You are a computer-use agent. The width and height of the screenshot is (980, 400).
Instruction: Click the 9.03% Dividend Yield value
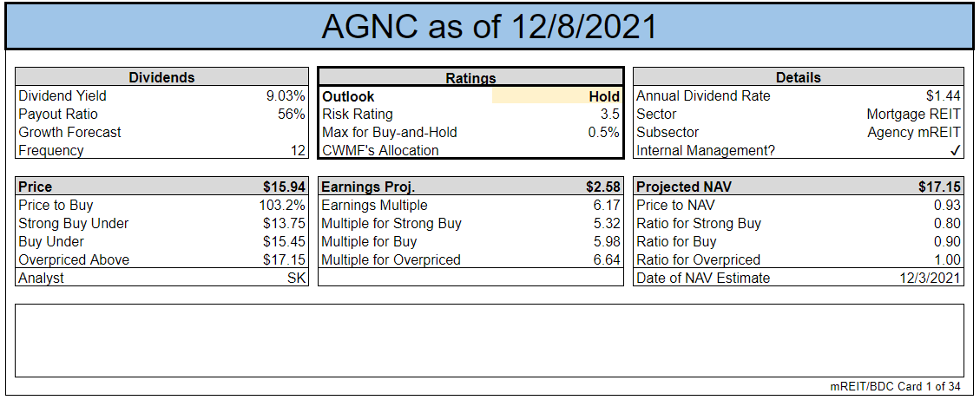click(286, 96)
